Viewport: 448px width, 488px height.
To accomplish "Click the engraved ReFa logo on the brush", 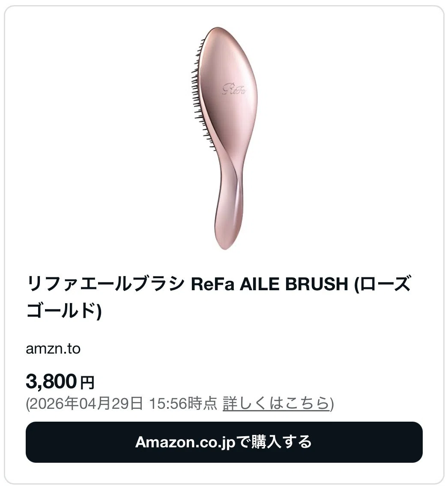I will click(234, 89).
